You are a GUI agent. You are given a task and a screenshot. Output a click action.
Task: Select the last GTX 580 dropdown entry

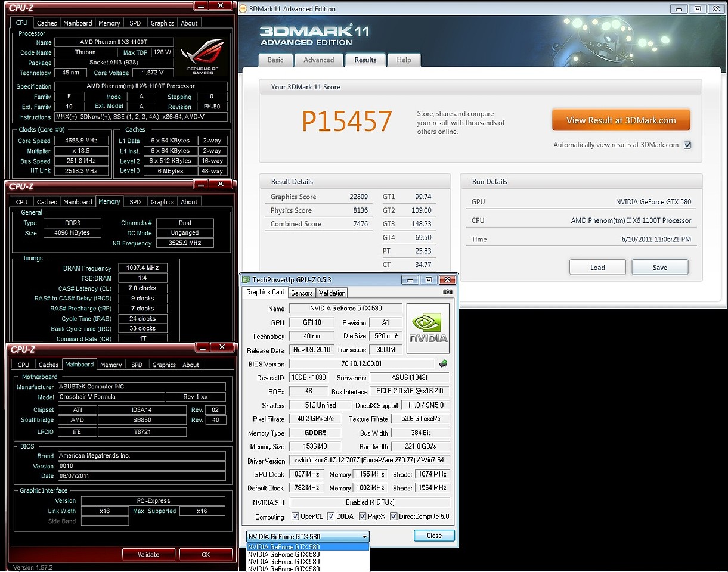click(308, 568)
